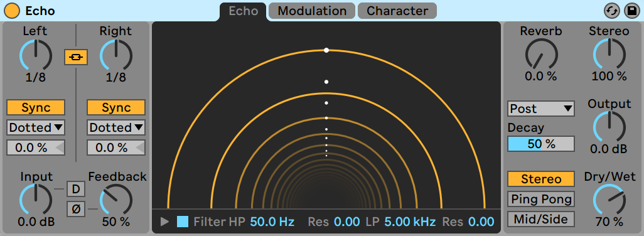Click the Left delay time knob
The height and width of the screenshot is (236, 644).
[x=36, y=56]
